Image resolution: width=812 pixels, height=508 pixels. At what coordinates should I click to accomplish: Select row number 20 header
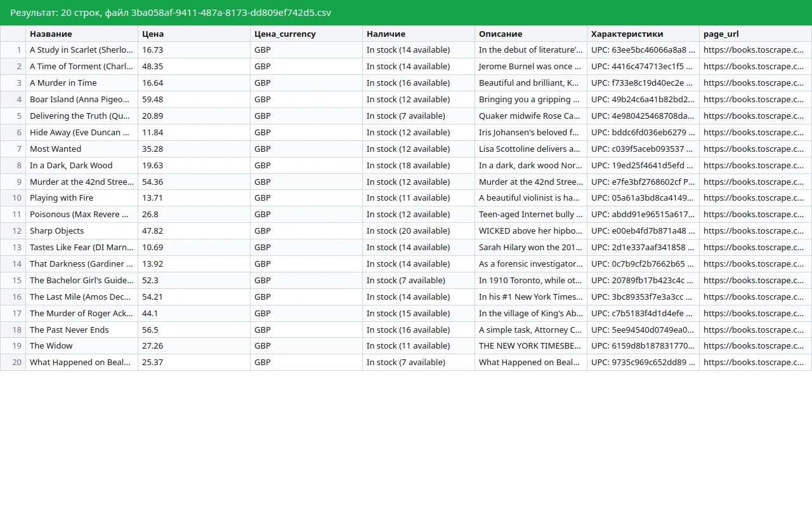[13, 363]
